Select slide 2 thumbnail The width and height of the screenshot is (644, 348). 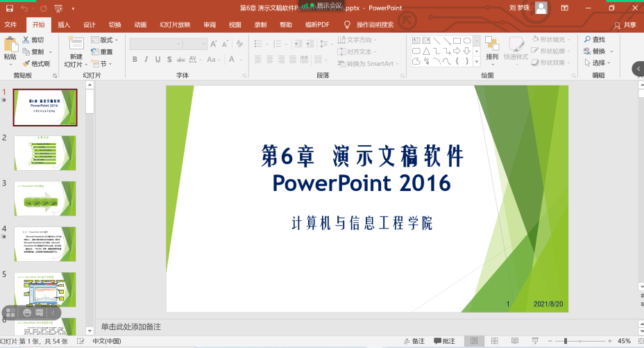pyautogui.click(x=45, y=153)
